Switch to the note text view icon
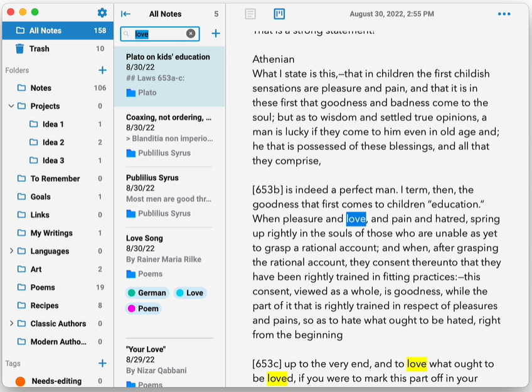 click(250, 14)
